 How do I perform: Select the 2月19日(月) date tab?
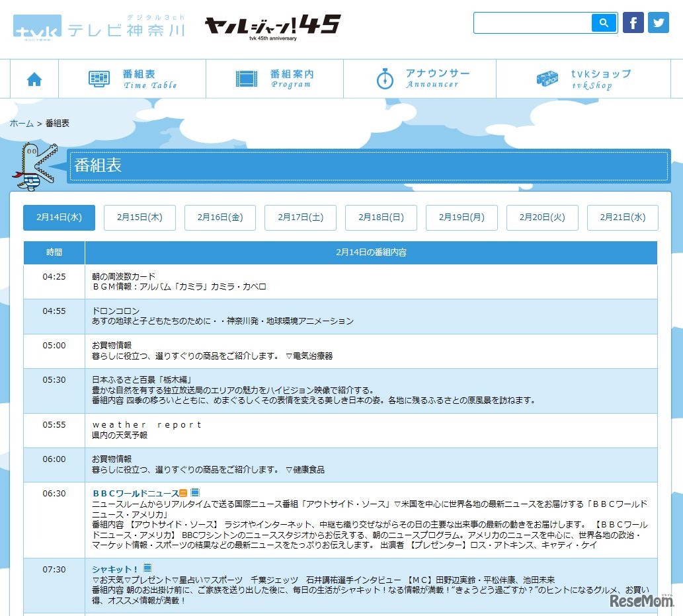[x=462, y=217]
